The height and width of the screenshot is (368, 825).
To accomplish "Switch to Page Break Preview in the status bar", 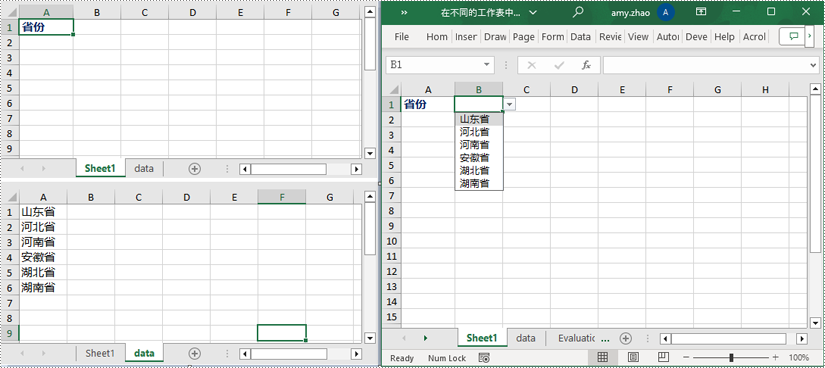I will (663, 357).
